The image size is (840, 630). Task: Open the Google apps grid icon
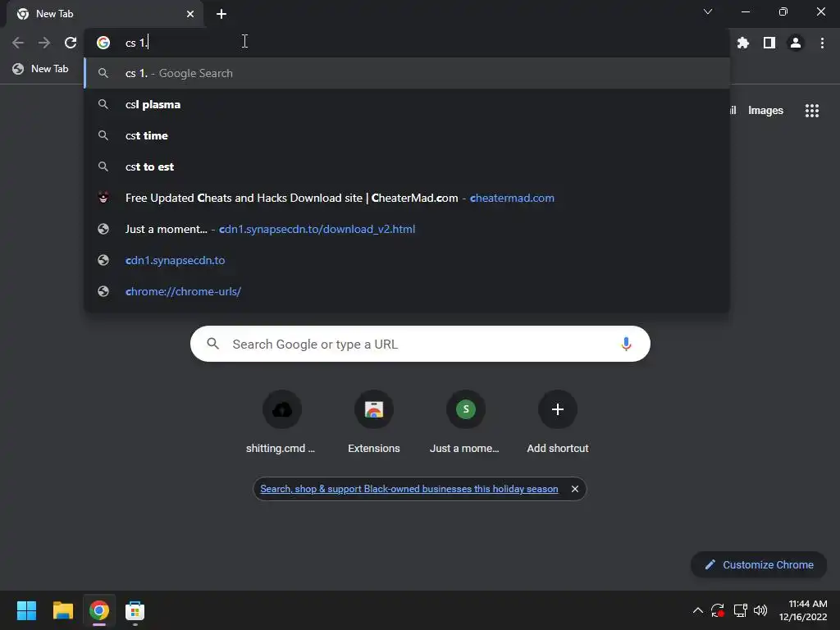click(811, 111)
